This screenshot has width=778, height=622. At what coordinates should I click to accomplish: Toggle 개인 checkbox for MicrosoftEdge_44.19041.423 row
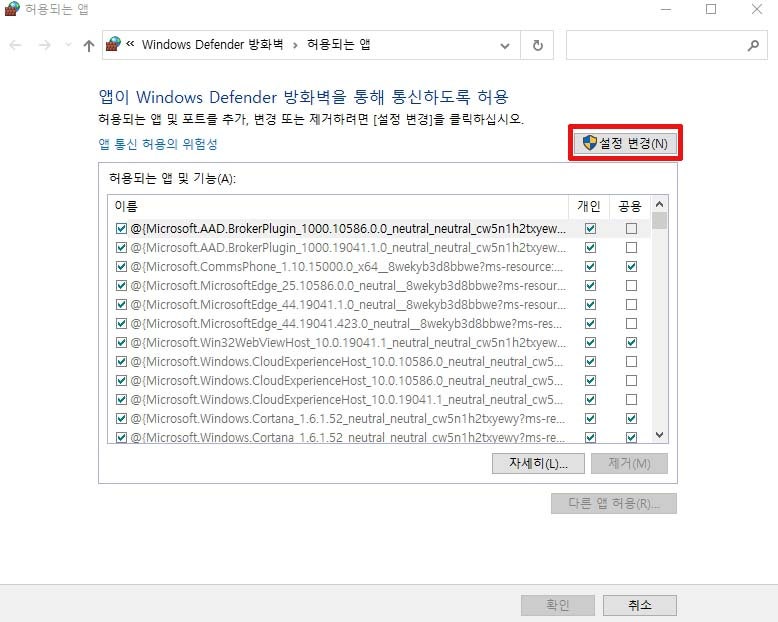click(590, 324)
